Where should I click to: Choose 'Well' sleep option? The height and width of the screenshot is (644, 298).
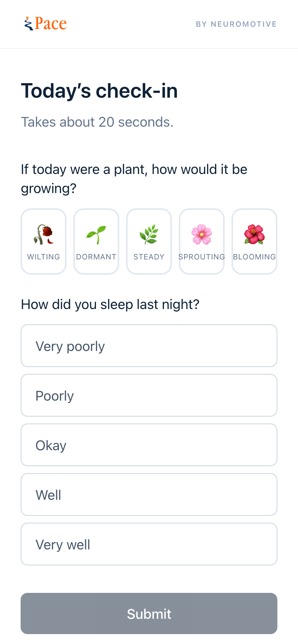point(149,494)
